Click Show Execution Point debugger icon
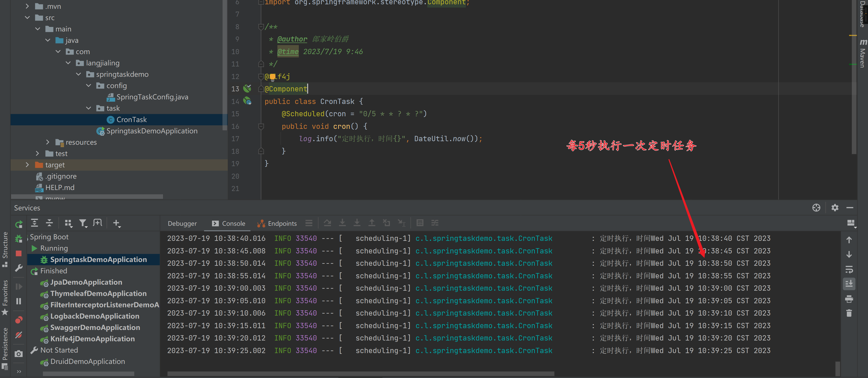The image size is (868, 378). (x=327, y=223)
